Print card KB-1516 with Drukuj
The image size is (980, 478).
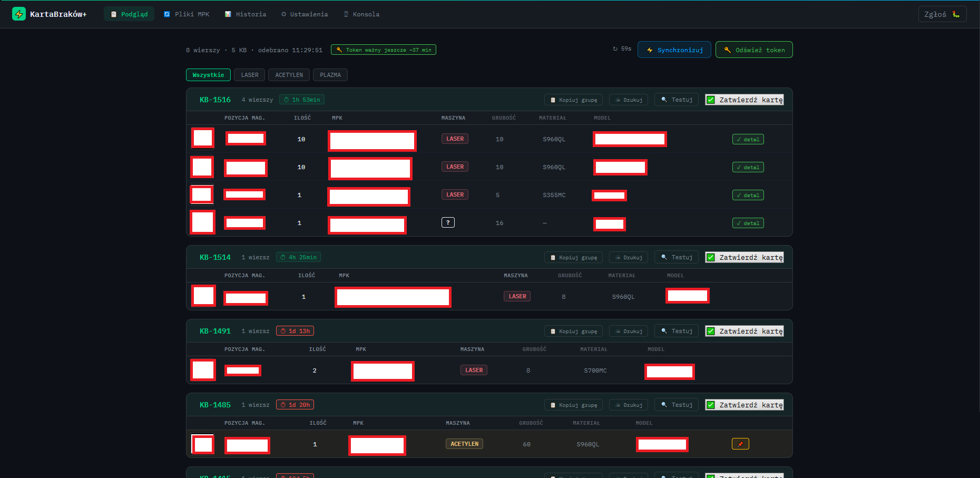(x=629, y=100)
